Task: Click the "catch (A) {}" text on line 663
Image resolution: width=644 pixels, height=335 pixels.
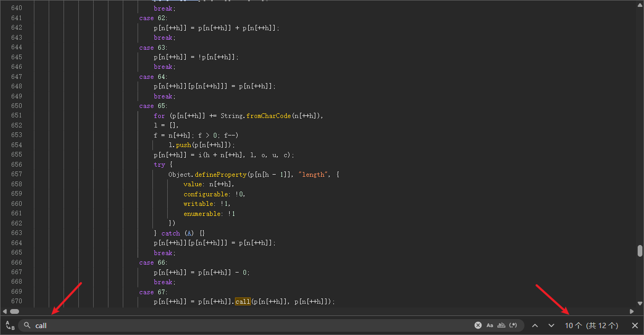Action: (x=183, y=233)
